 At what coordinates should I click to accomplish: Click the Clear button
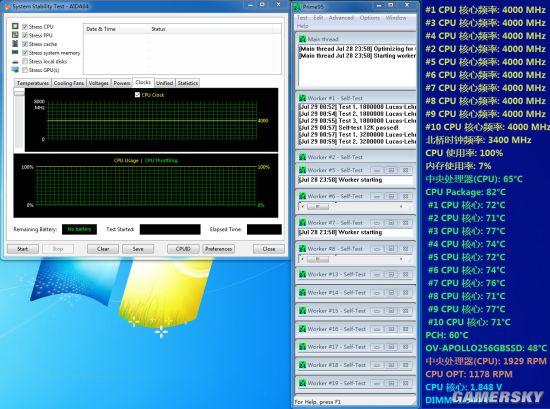click(x=103, y=249)
